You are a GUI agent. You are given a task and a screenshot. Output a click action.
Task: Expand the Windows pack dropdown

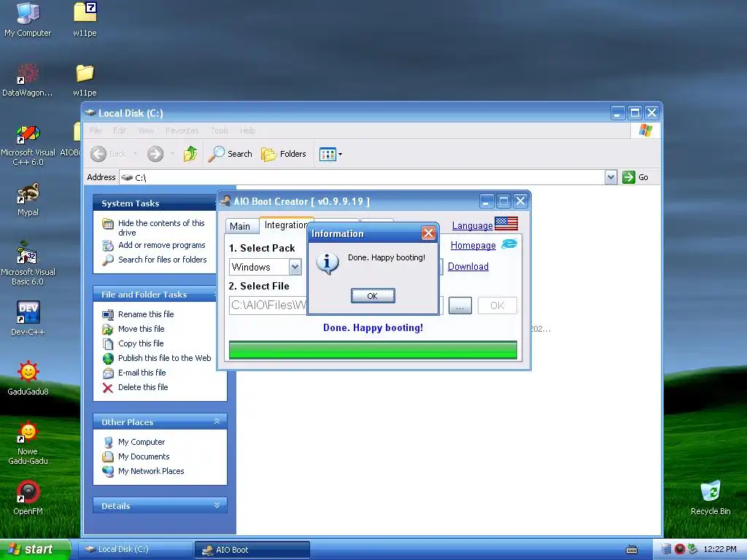[x=295, y=267]
